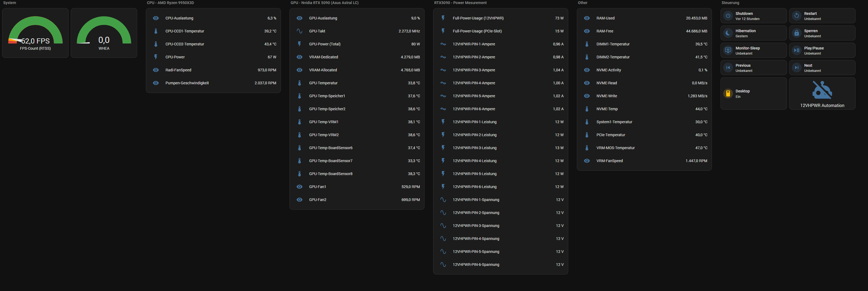Open the GPU-Auslastung entity row
Screen dimensions: 868x291
357,18
